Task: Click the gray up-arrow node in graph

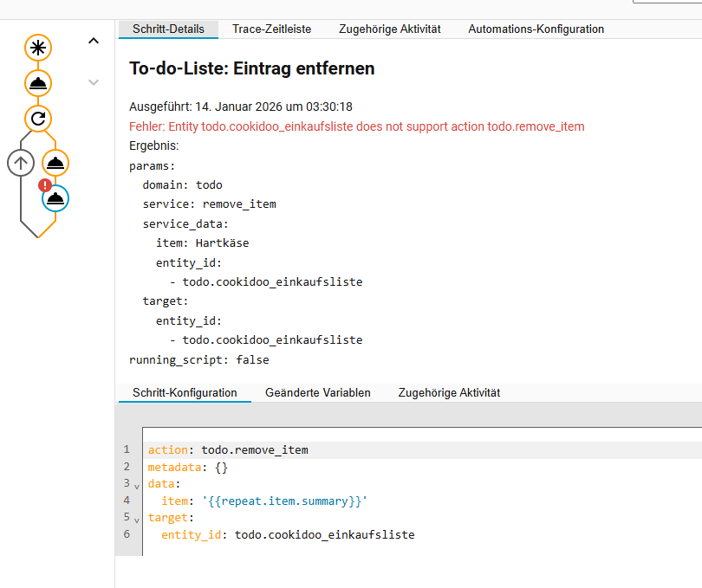Action: point(21,163)
